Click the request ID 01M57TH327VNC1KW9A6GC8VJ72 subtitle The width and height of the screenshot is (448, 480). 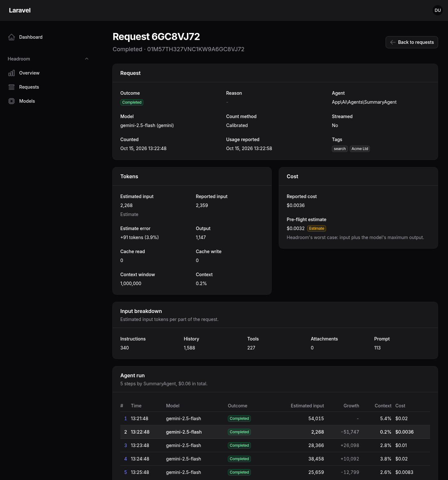[196, 49]
